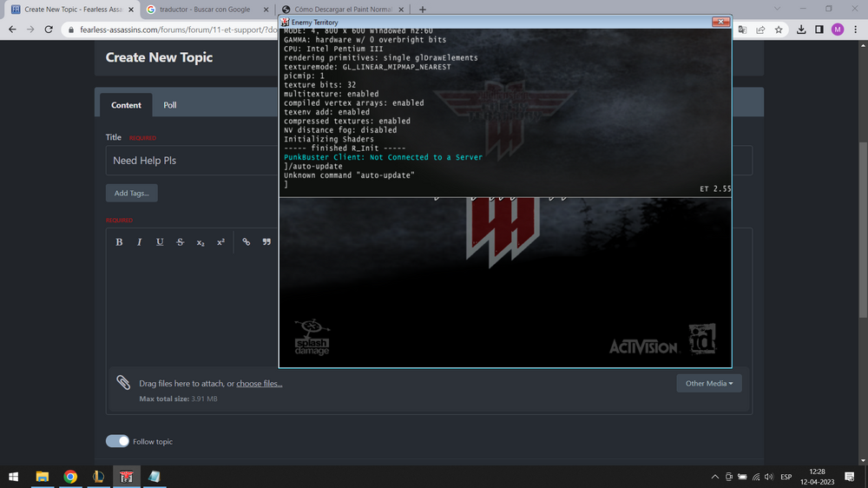
Task: Click the paperclip attachment icon
Action: (123, 382)
